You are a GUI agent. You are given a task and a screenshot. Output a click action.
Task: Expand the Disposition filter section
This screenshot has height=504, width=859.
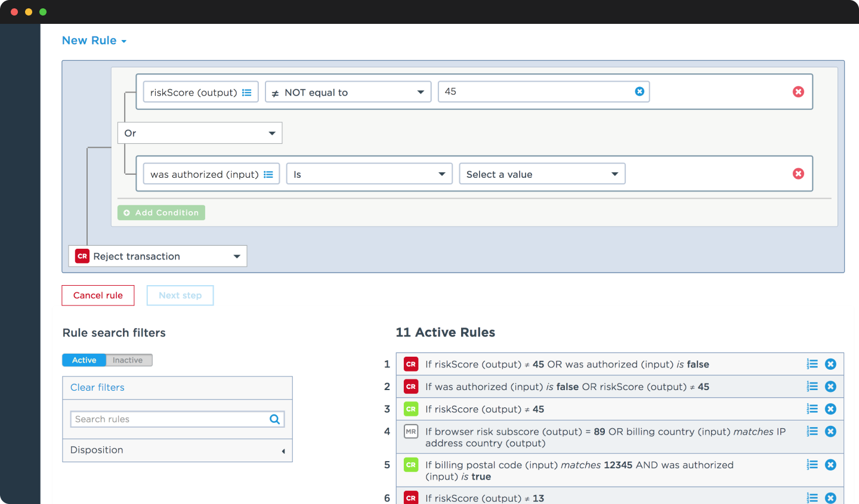(x=177, y=450)
